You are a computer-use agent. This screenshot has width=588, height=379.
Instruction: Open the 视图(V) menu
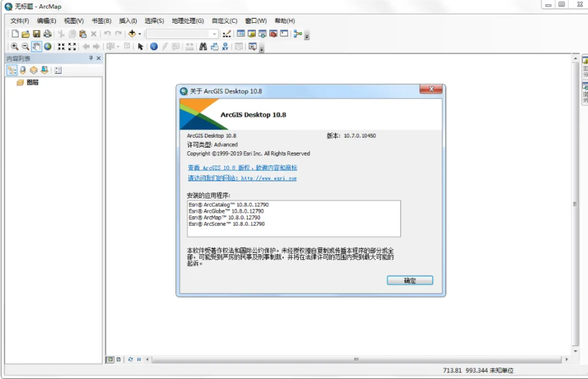pos(74,21)
